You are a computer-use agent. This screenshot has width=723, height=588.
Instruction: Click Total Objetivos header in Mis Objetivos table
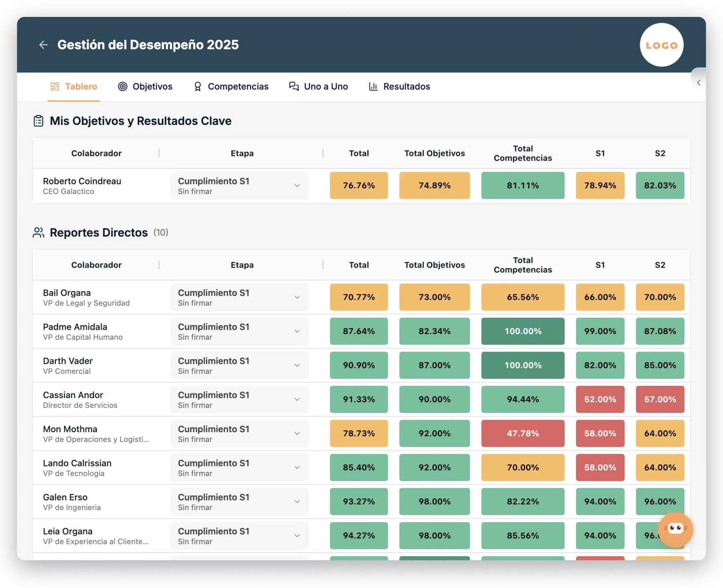point(435,153)
